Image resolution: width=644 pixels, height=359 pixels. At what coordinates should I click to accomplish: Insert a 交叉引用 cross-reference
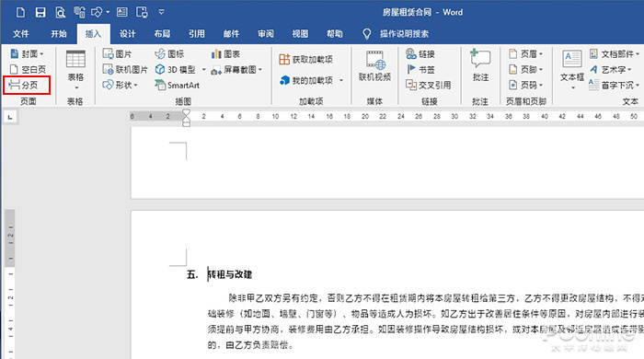click(428, 85)
